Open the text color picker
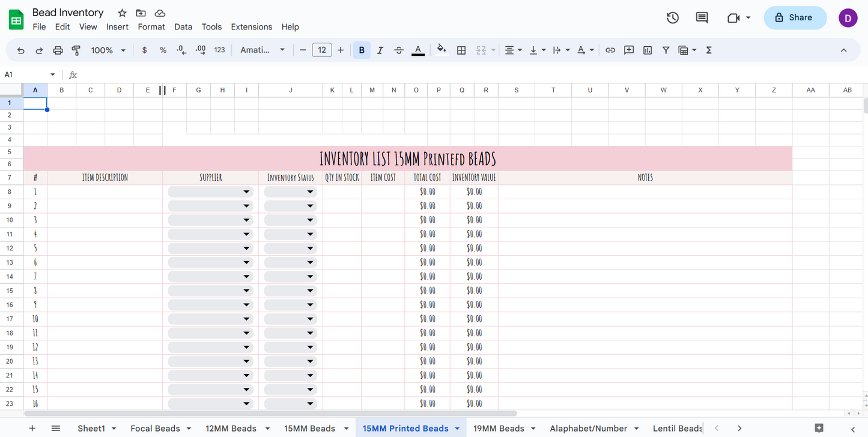 coord(418,50)
